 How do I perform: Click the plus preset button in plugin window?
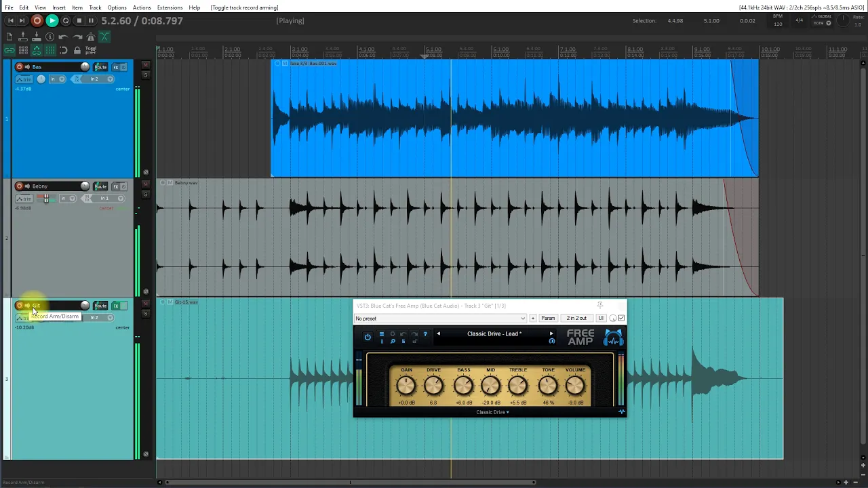click(x=533, y=319)
